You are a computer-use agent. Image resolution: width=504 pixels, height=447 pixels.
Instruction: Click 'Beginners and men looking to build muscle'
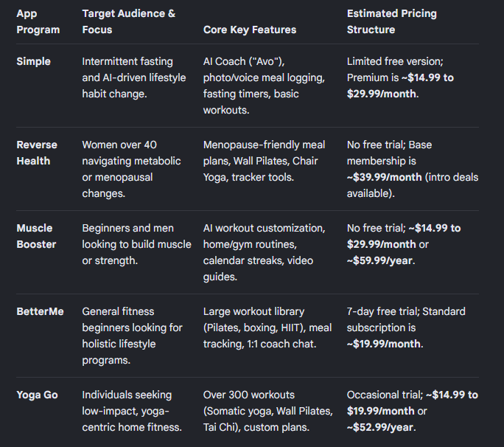pyautogui.click(x=136, y=244)
